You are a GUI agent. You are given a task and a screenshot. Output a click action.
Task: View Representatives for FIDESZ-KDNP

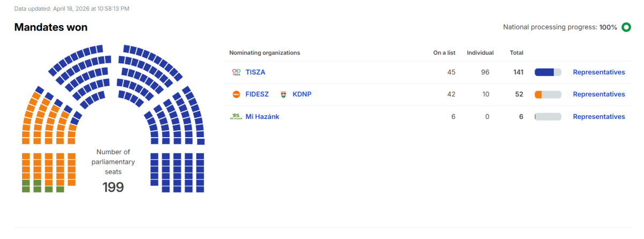pos(599,94)
